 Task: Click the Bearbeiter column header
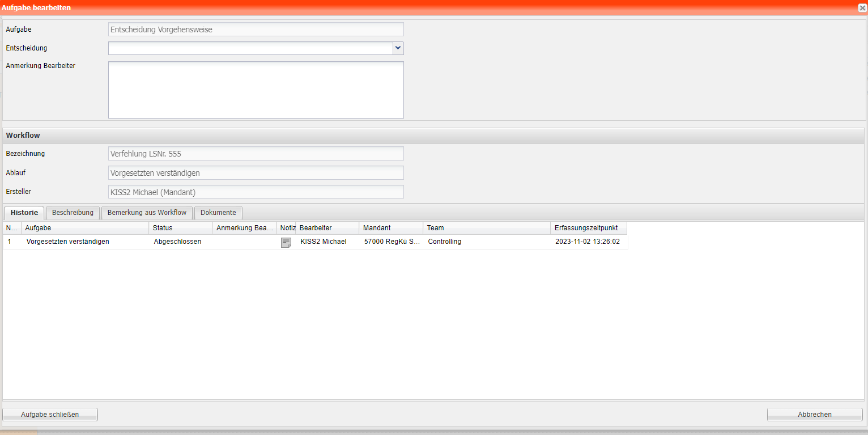click(x=327, y=228)
